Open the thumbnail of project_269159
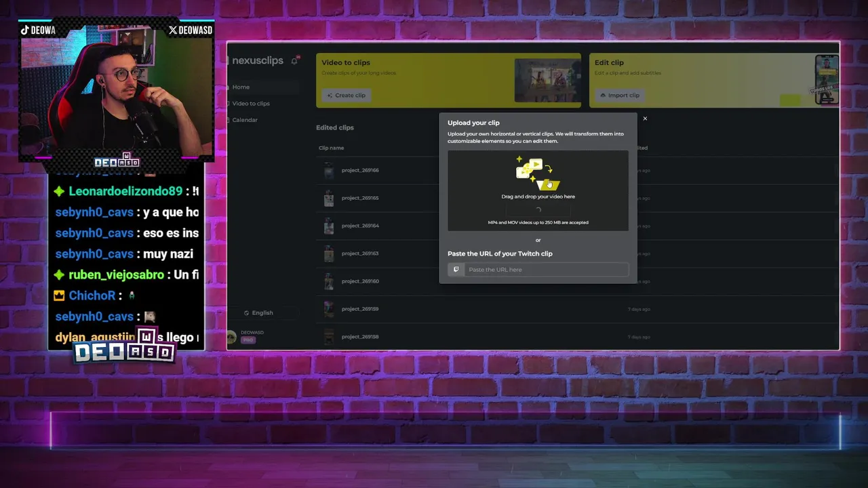Screen dimensions: 868x488 point(329,309)
